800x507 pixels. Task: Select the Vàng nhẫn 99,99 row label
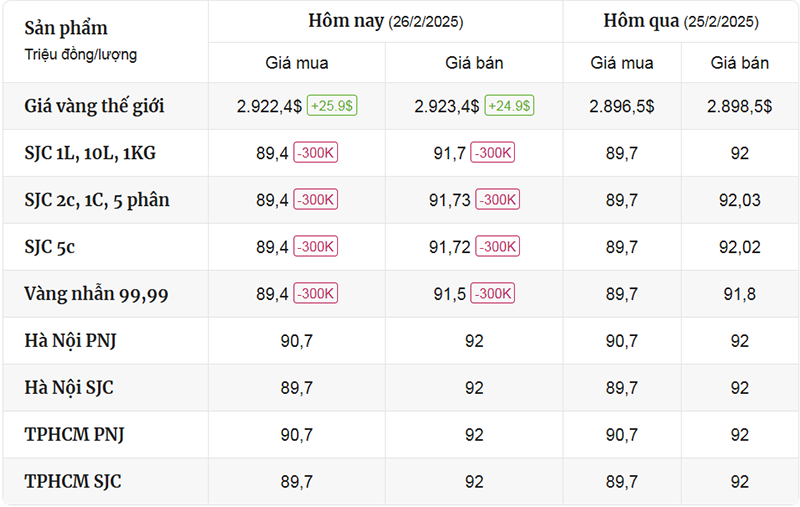coord(96,294)
